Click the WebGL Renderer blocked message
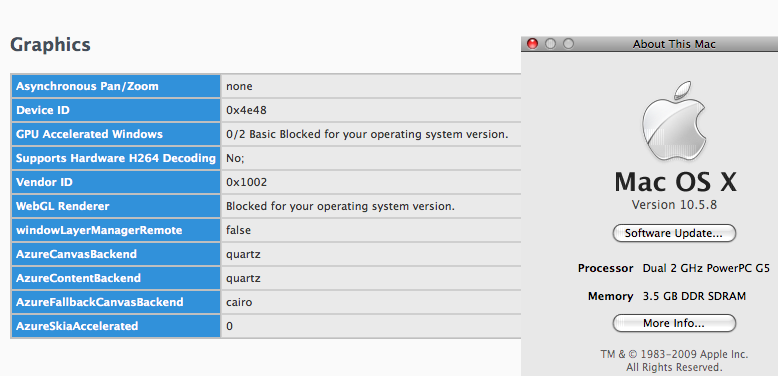Screen dimensions: 778x376 pos(340,206)
